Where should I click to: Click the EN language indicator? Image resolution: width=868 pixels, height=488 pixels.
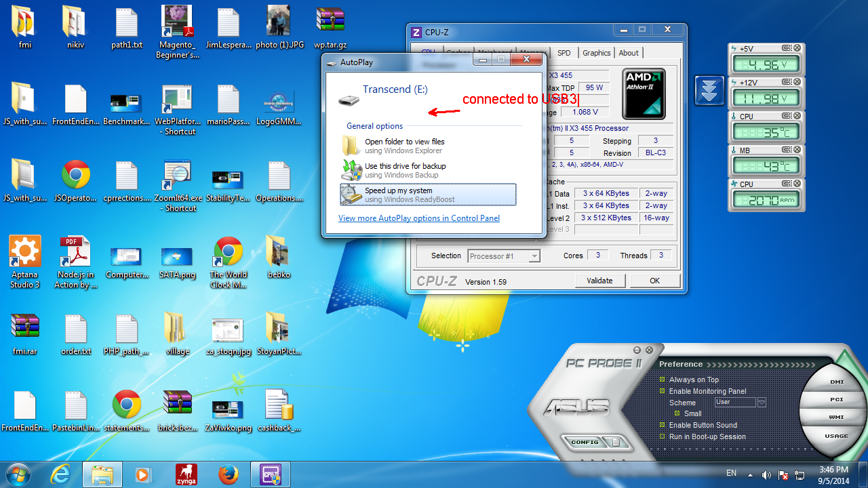coord(731,473)
